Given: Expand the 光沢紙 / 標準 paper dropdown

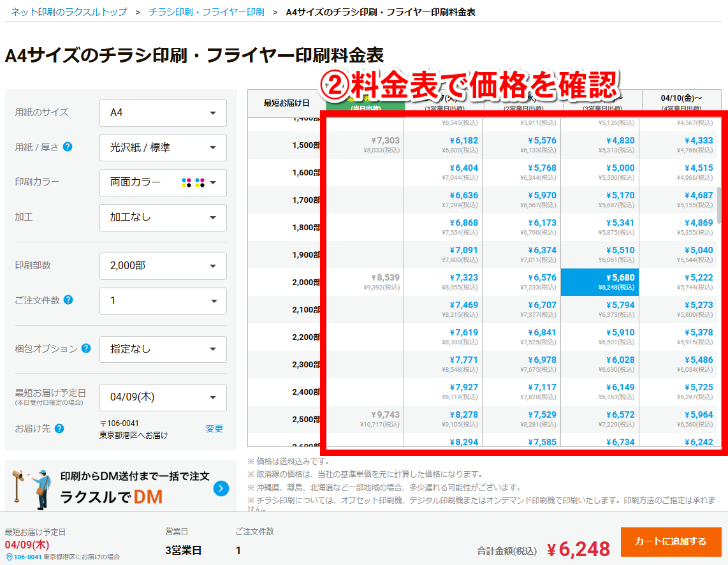Looking at the screenshot, I should pos(163,148).
